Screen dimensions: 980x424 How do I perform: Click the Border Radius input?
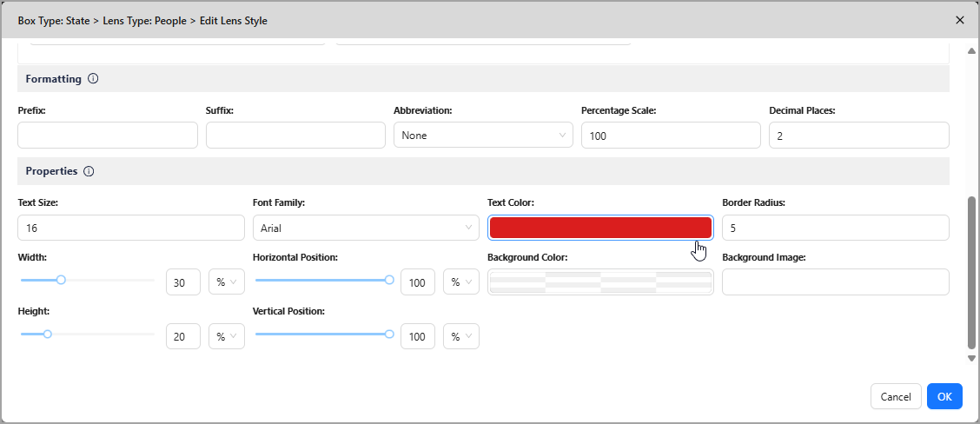pyautogui.click(x=835, y=229)
